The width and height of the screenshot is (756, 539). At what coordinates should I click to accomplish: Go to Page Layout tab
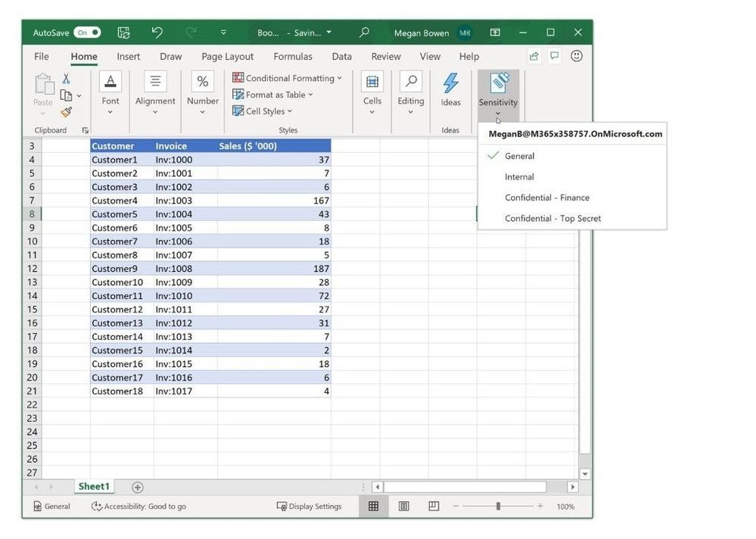(x=227, y=57)
